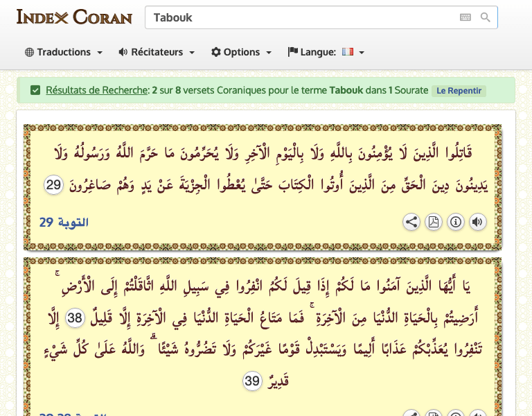Screen dimensions: 532x416
Task: Show info for verse 29
Action: click(x=456, y=222)
